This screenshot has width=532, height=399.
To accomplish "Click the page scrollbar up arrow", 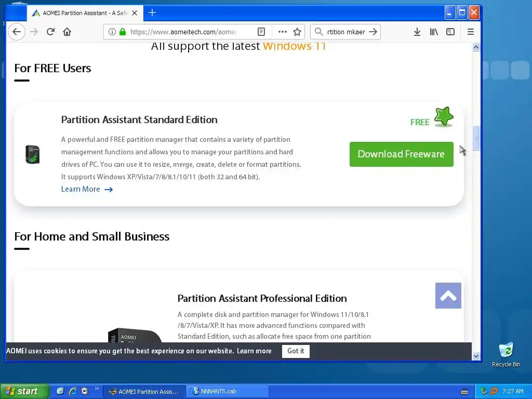I will (x=476, y=47).
